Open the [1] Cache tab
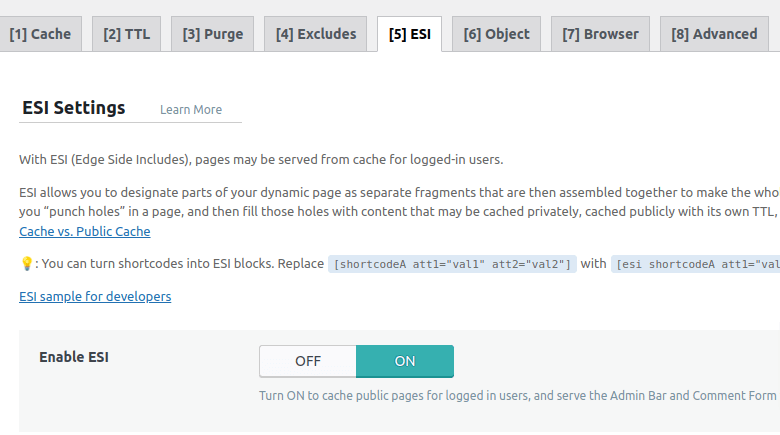Screen dimensions: 780x435 (x=40, y=34)
